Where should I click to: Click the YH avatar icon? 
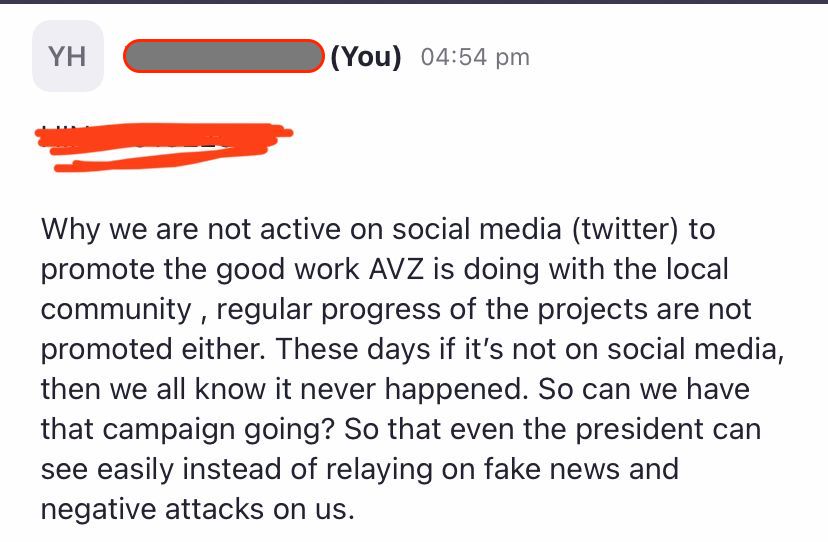[x=68, y=56]
